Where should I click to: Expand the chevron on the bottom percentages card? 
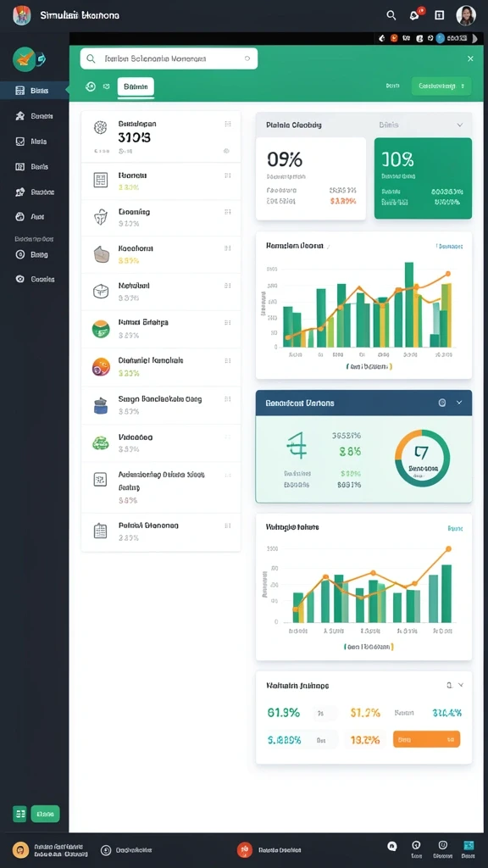point(461,685)
